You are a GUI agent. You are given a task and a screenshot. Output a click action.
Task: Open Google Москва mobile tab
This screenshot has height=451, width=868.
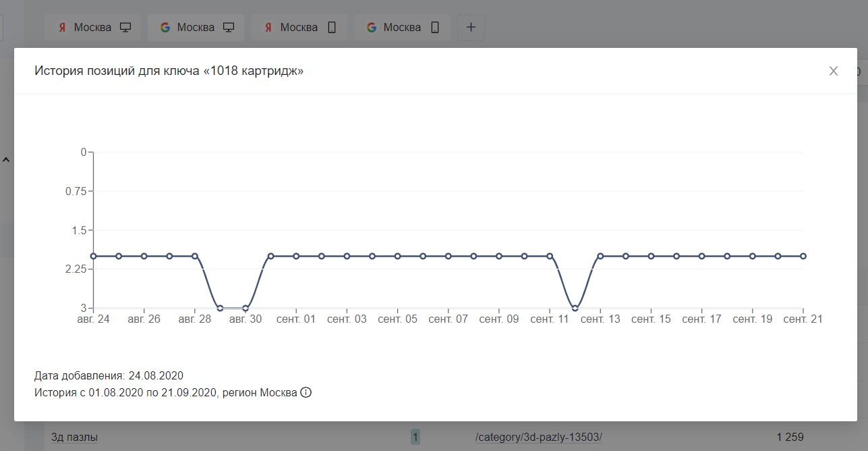click(x=403, y=28)
